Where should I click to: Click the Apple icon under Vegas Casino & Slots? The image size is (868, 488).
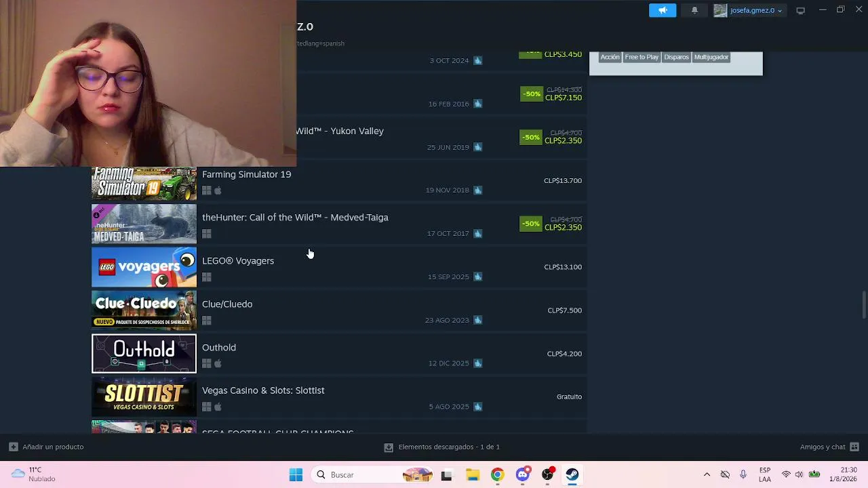[218, 407]
